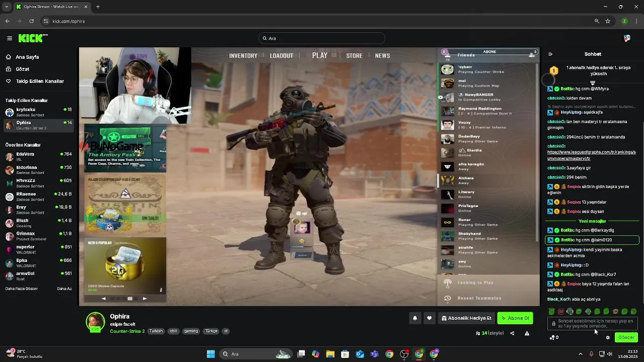Collapse the Sohbet chat panel
The image size is (644, 362).
(x=550, y=54)
